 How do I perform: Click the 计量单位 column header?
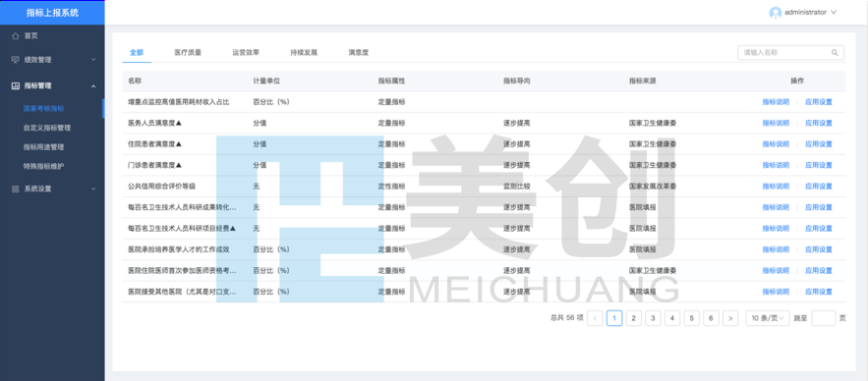click(x=266, y=81)
